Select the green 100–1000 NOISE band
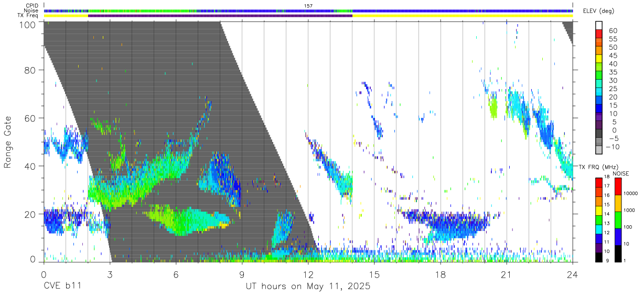Image resolution: width=644 pixels, height=297 pixels. pos(617,220)
